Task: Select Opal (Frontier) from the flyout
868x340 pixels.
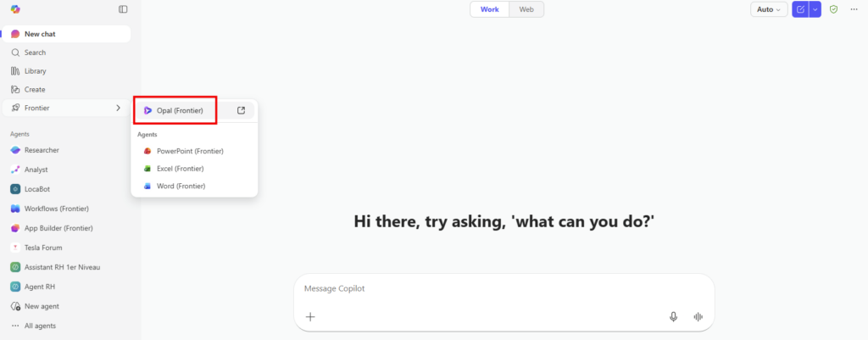Action: pos(179,110)
